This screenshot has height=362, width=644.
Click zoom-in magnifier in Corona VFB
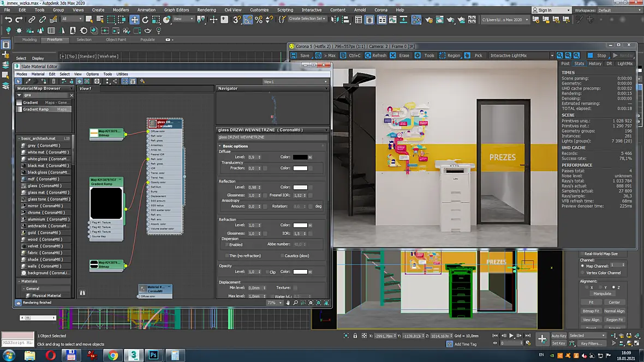560,56
